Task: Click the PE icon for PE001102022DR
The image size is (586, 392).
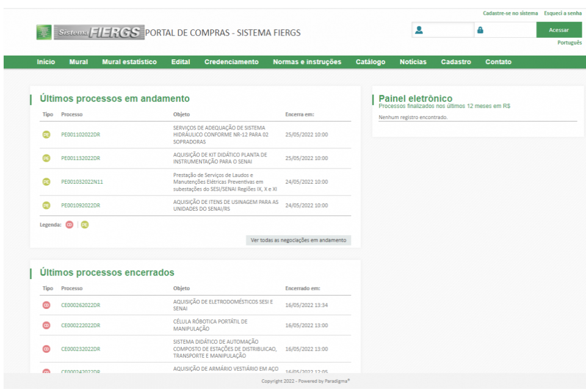Action: [46, 134]
